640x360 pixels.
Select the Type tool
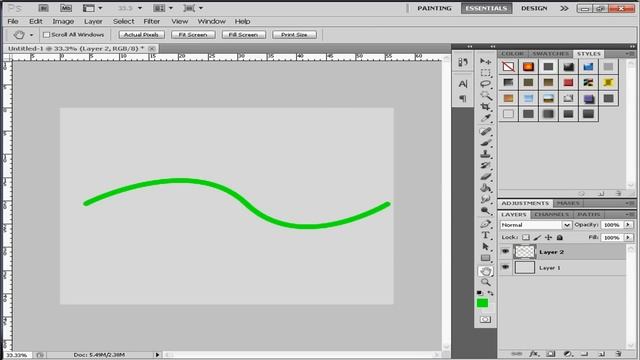(485, 236)
